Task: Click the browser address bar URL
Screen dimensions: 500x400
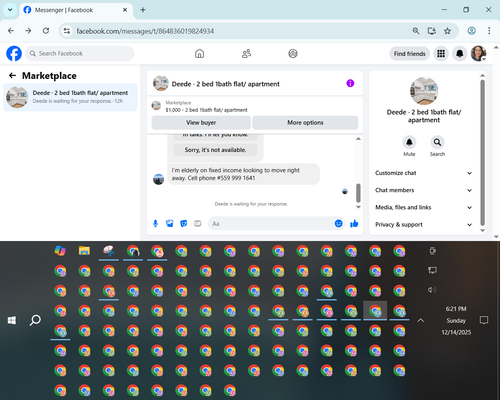Action: click(145, 31)
